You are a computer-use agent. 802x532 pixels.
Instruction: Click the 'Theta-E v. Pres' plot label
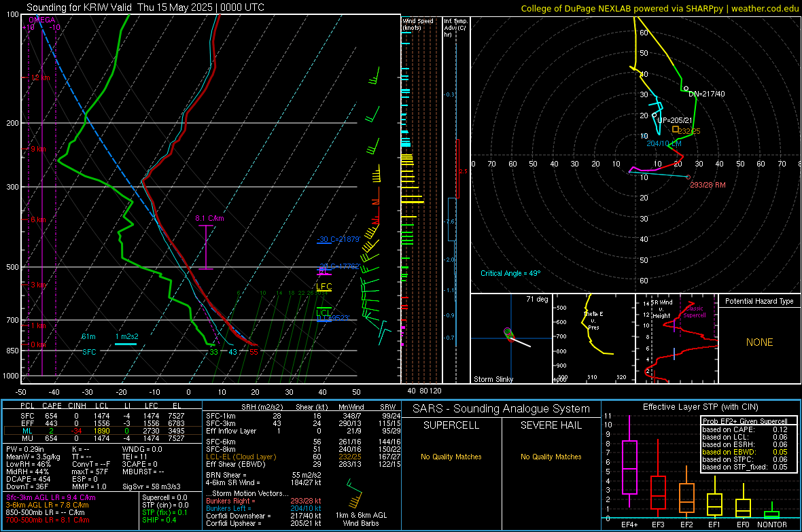coord(593,320)
